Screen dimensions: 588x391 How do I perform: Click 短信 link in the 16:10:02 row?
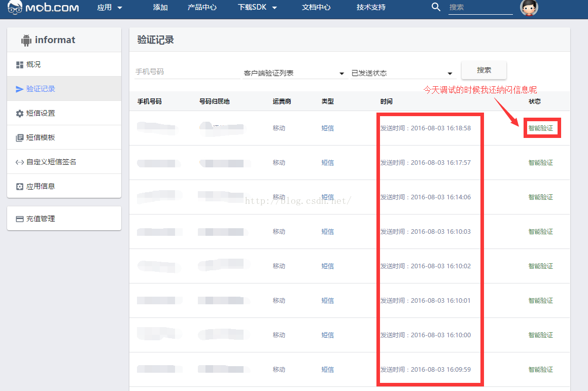(x=327, y=266)
